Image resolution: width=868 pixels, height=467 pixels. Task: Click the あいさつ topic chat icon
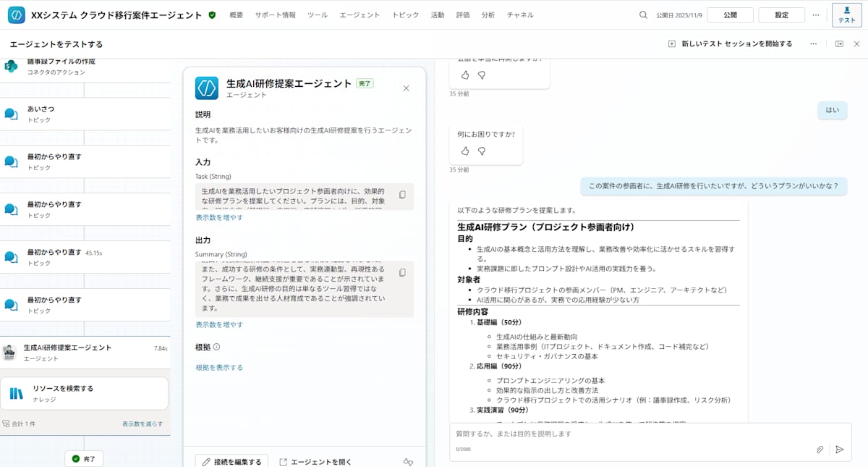point(11,114)
